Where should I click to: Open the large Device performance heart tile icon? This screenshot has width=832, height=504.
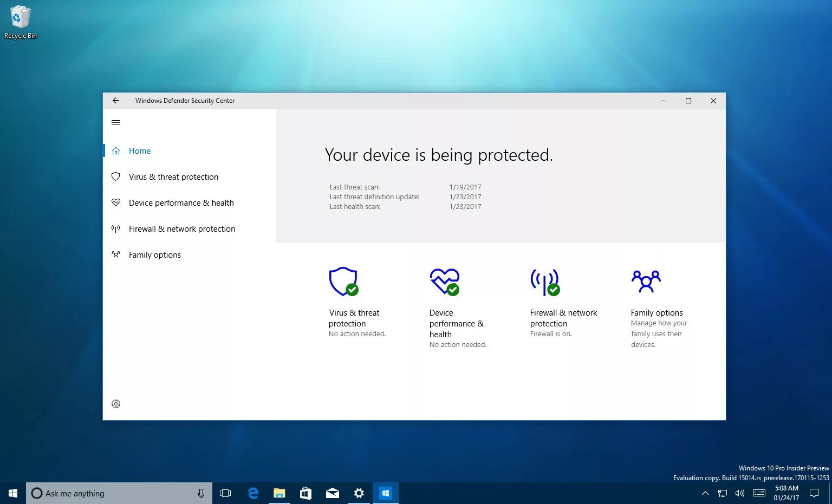coord(445,282)
